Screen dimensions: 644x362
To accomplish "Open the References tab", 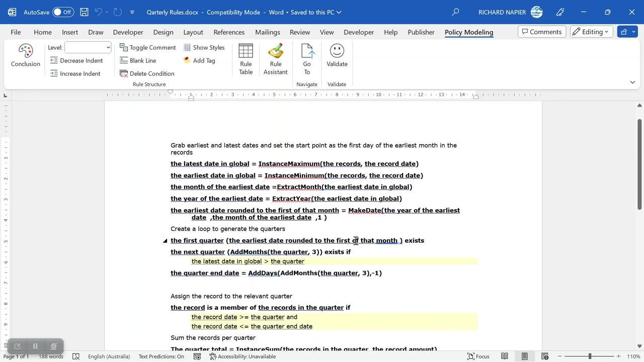I will [229, 32].
